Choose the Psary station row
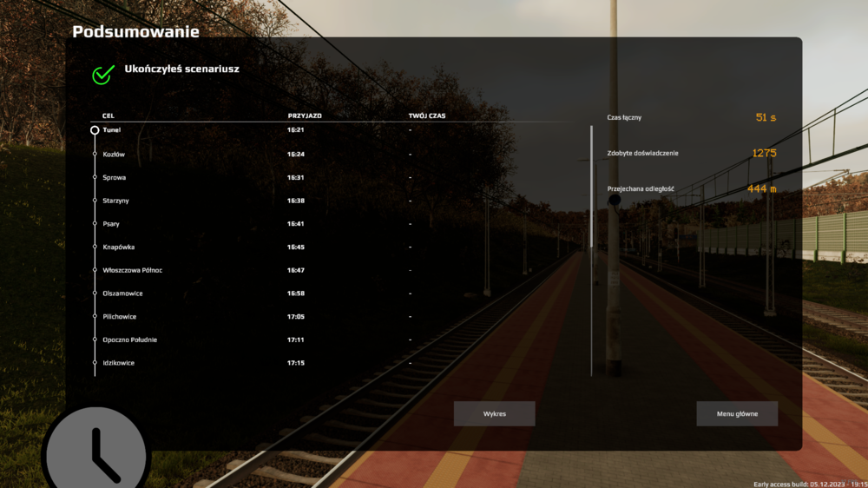 [x=111, y=224]
